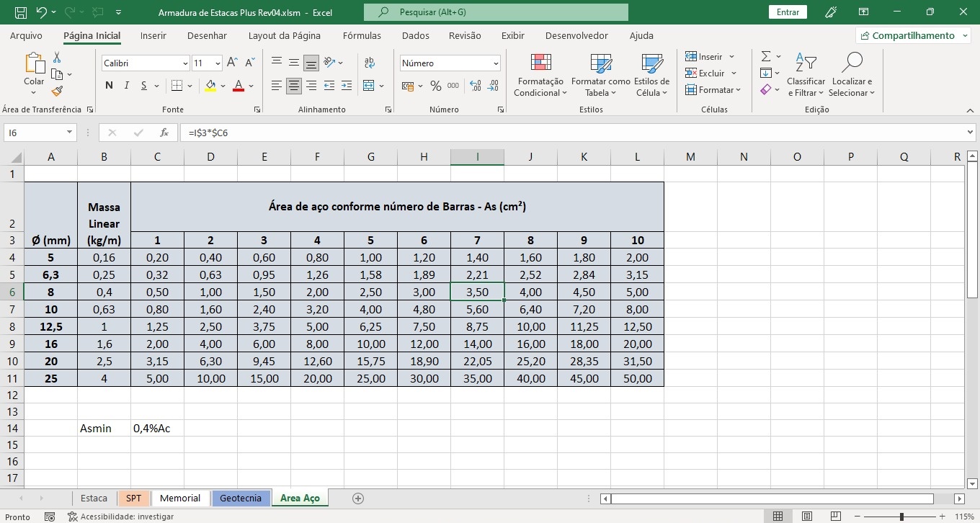Apply yellow fill color bucket
The image size is (980, 523).
(210, 86)
